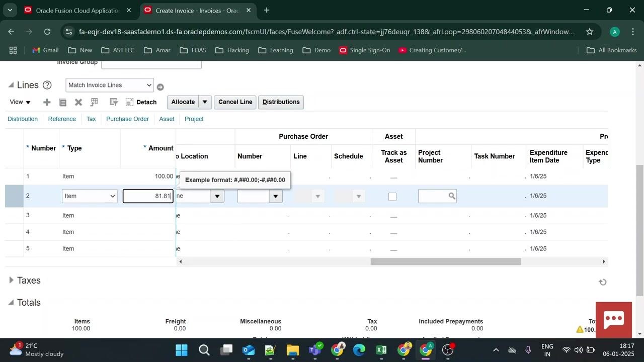Click the Project Number search magnifier
Image resolution: width=644 pixels, height=362 pixels.
point(452,196)
